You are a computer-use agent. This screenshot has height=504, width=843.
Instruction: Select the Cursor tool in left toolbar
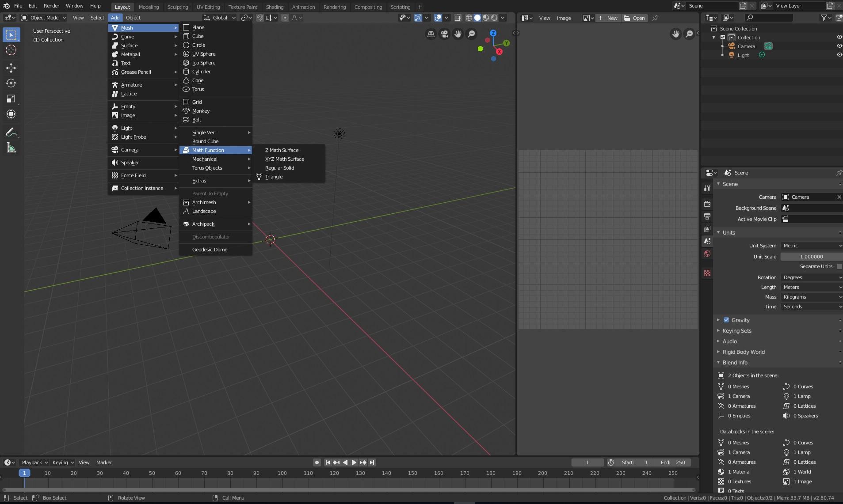coord(11,50)
